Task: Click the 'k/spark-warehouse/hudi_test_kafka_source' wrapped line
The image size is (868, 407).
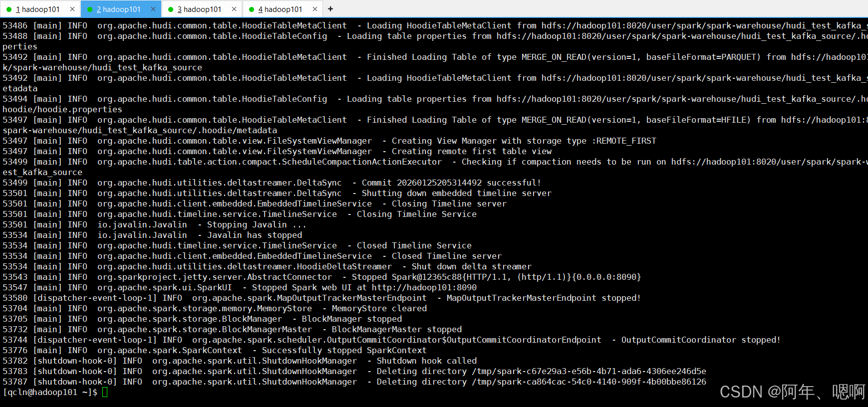Action: [x=102, y=67]
